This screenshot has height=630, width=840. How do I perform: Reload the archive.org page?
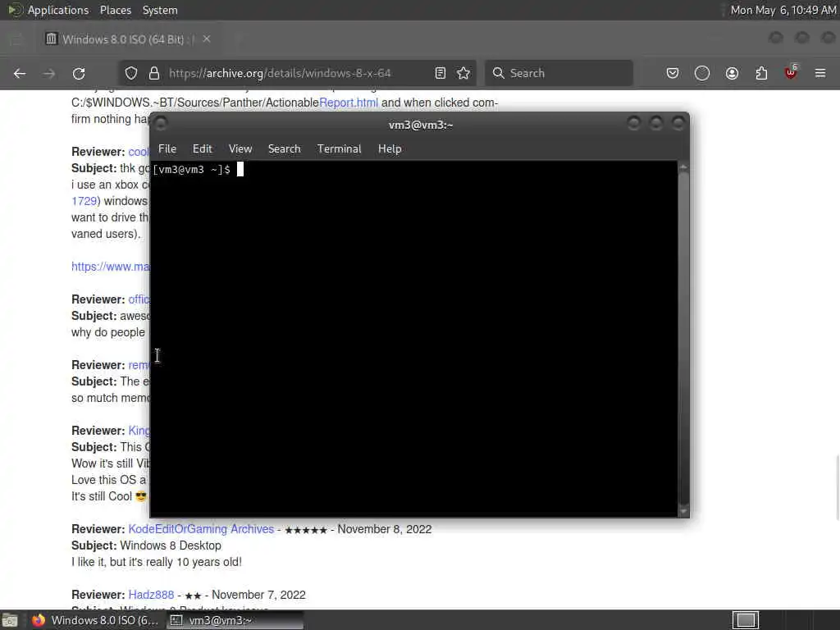point(79,73)
